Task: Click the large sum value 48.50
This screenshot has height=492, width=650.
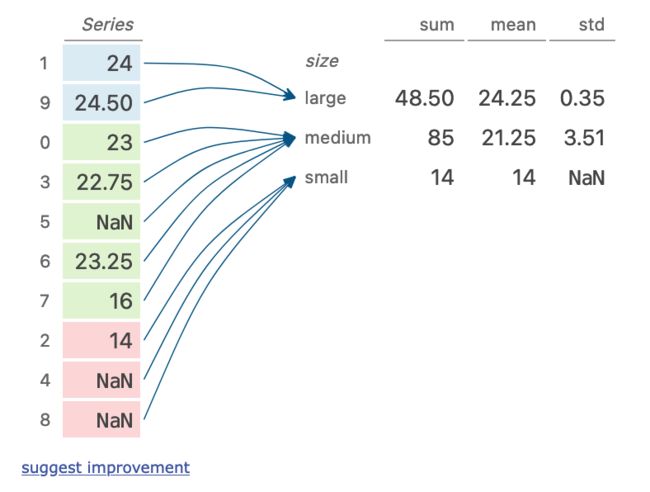Action: [x=424, y=99]
